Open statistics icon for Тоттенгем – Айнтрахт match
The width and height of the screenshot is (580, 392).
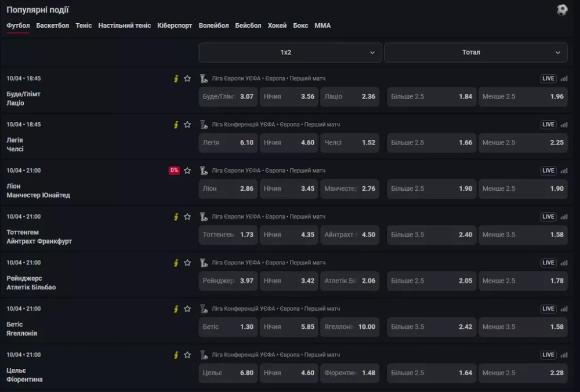pos(564,217)
